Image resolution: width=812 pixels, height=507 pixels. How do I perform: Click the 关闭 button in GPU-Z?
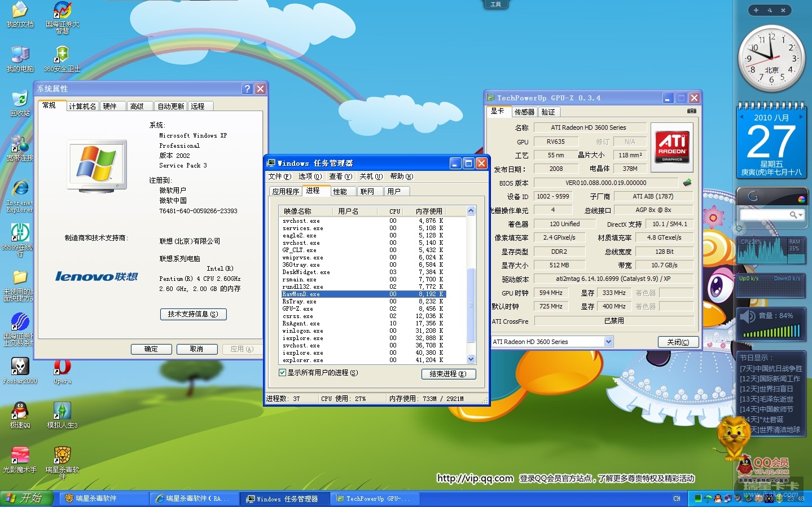click(678, 342)
